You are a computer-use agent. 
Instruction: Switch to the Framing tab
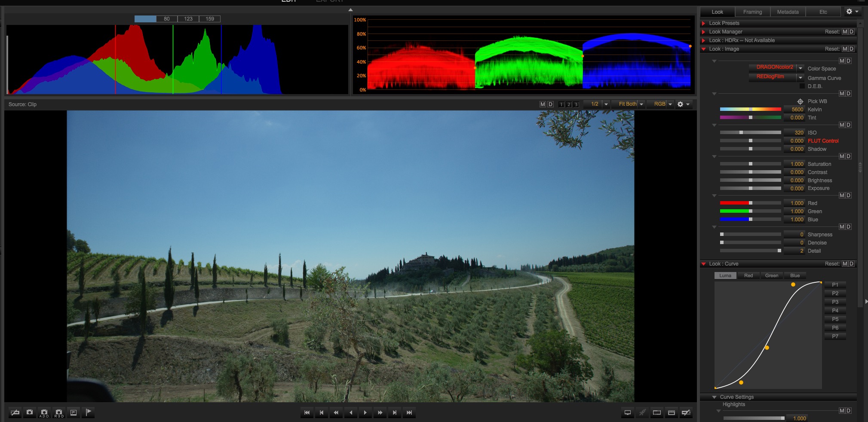click(x=752, y=12)
